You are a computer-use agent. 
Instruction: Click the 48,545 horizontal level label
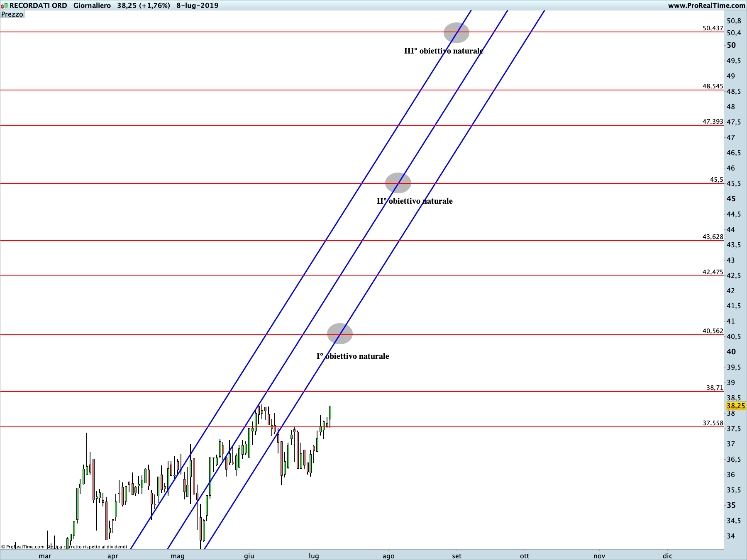pos(713,86)
